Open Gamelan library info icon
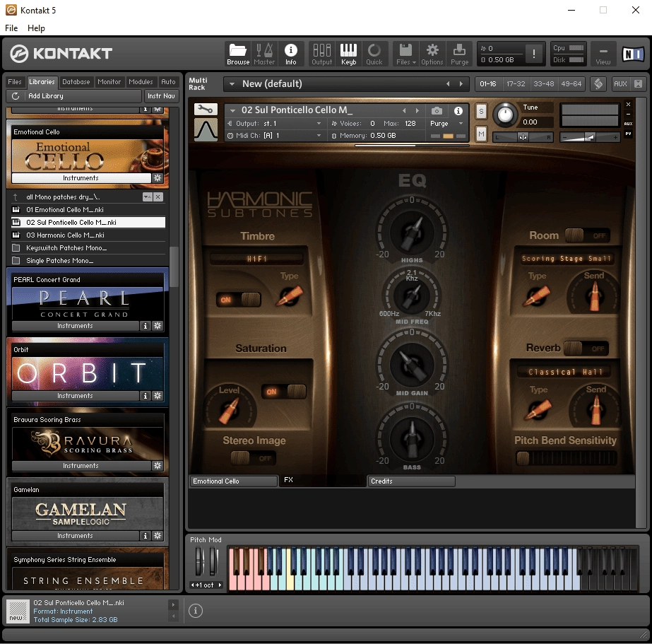The height and width of the screenshot is (644, 652). tap(145, 536)
